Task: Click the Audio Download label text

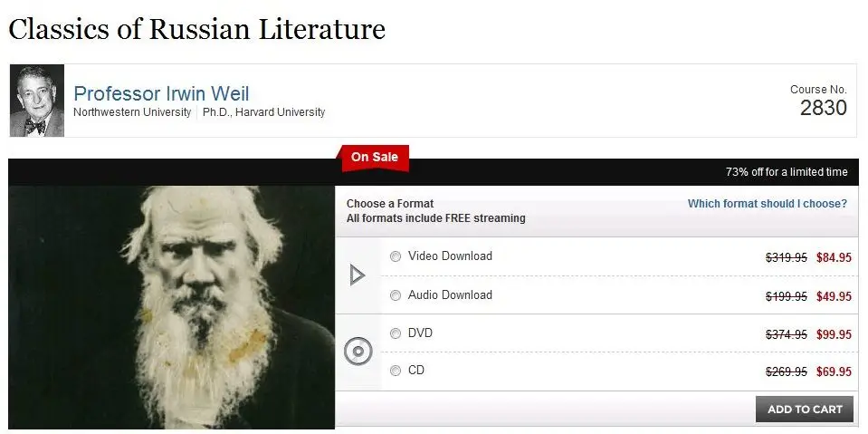Action: point(450,294)
